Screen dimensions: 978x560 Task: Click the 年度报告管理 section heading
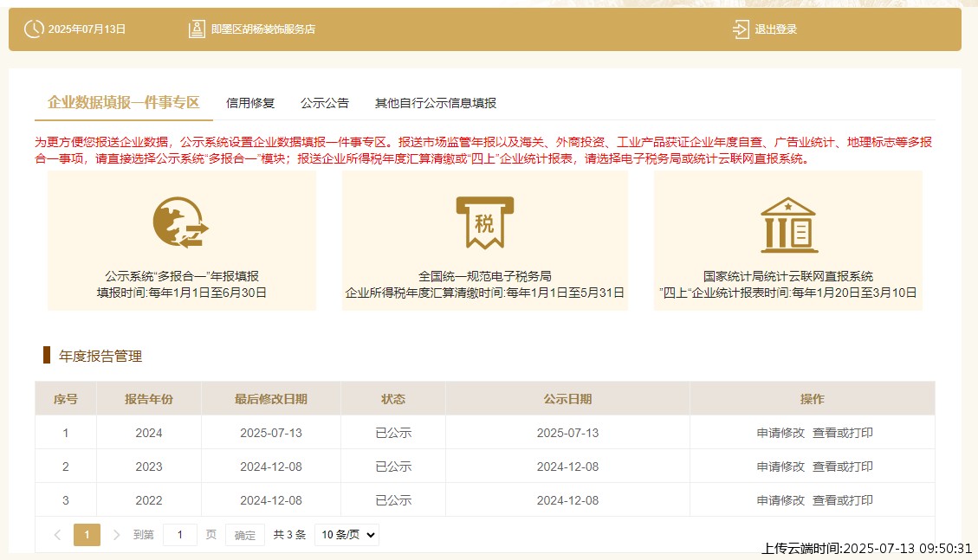tap(100, 356)
